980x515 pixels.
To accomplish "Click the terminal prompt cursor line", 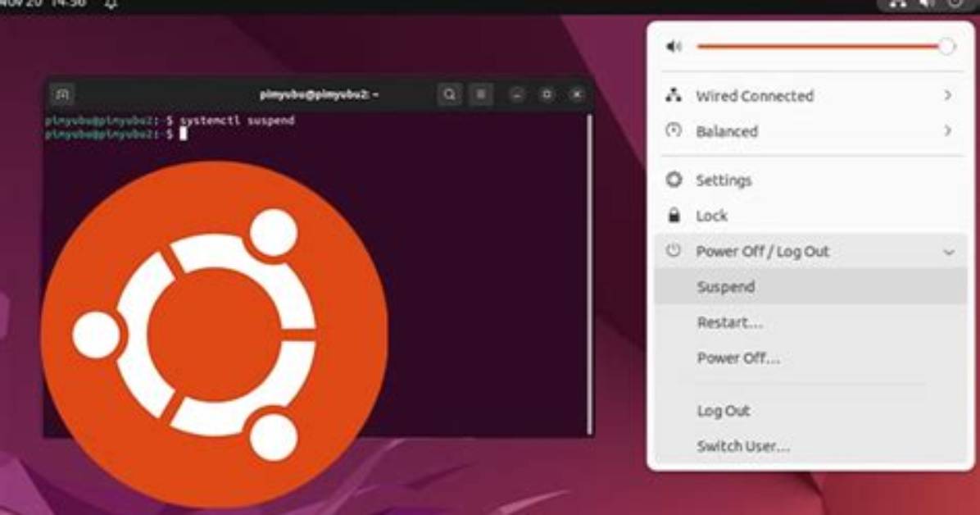I will point(116,134).
